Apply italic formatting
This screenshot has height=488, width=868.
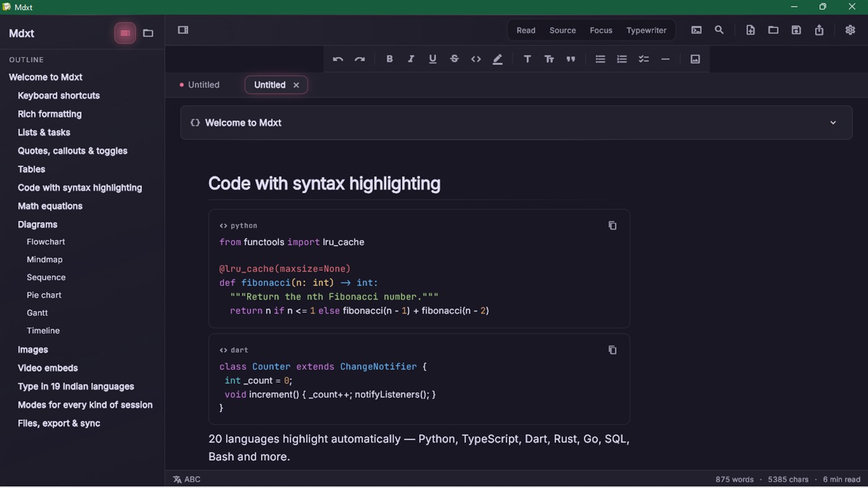click(x=411, y=60)
